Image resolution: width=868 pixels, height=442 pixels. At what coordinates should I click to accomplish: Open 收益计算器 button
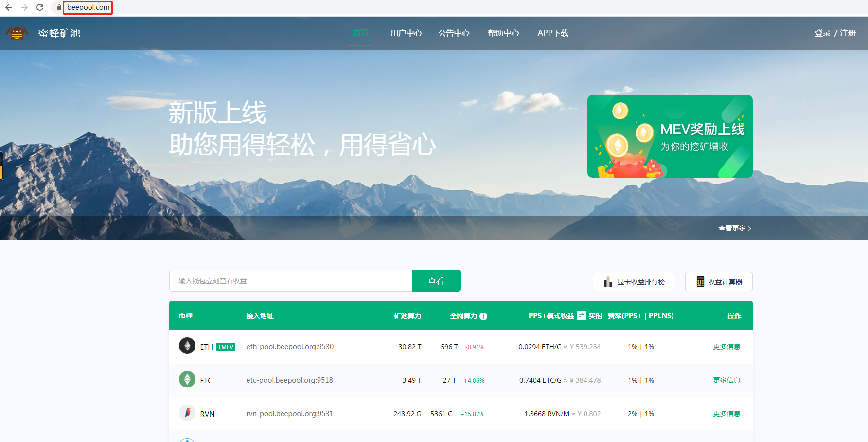(x=719, y=281)
